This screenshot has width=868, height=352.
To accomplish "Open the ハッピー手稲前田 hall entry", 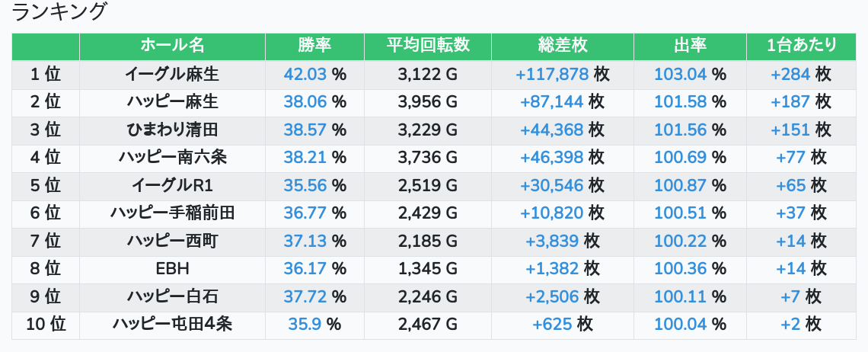I will [172, 213].
